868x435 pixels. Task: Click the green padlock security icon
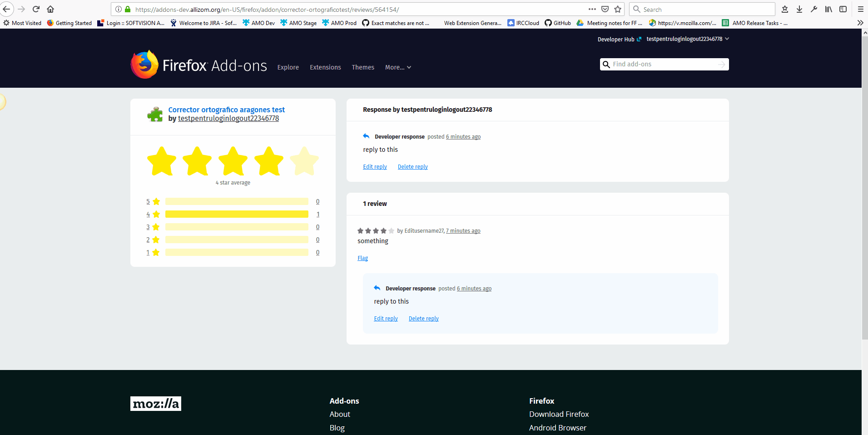click(128, 9)
